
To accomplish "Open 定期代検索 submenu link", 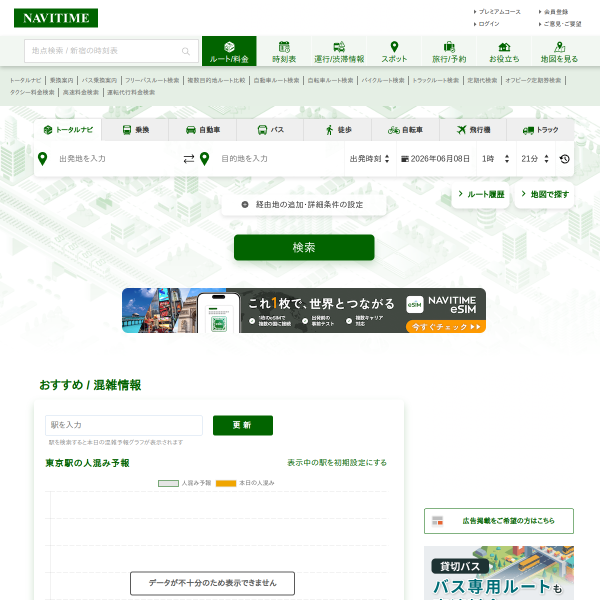I will click(482, 80).
